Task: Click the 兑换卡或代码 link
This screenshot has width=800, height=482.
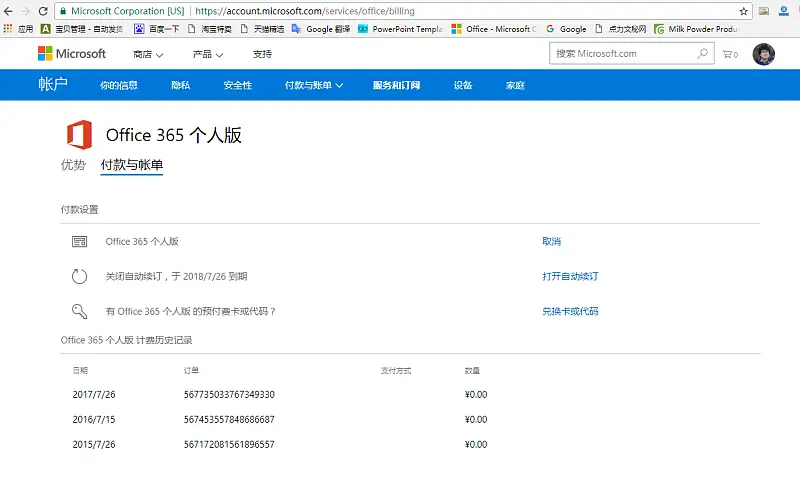Action: click(570, 312)
